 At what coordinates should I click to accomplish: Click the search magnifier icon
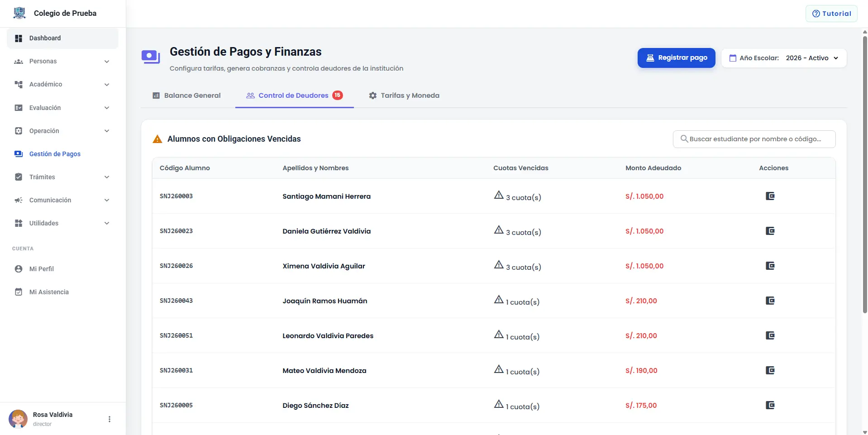tap(684, 139)
